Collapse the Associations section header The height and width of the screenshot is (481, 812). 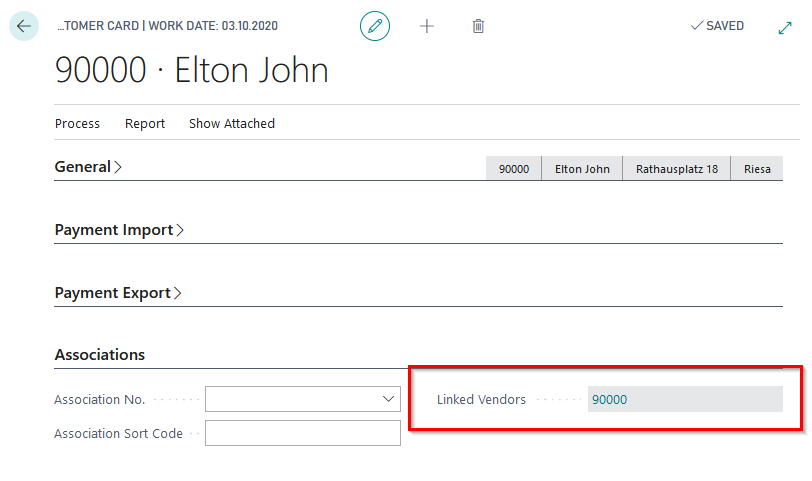pyautogui.click(x=100, y=355)
